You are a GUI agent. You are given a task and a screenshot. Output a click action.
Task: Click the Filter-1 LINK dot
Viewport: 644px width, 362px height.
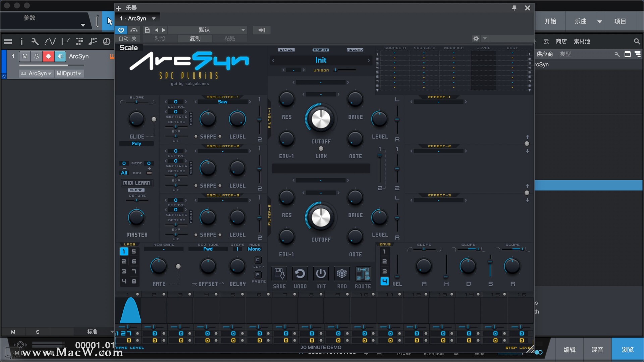(321, 149)
